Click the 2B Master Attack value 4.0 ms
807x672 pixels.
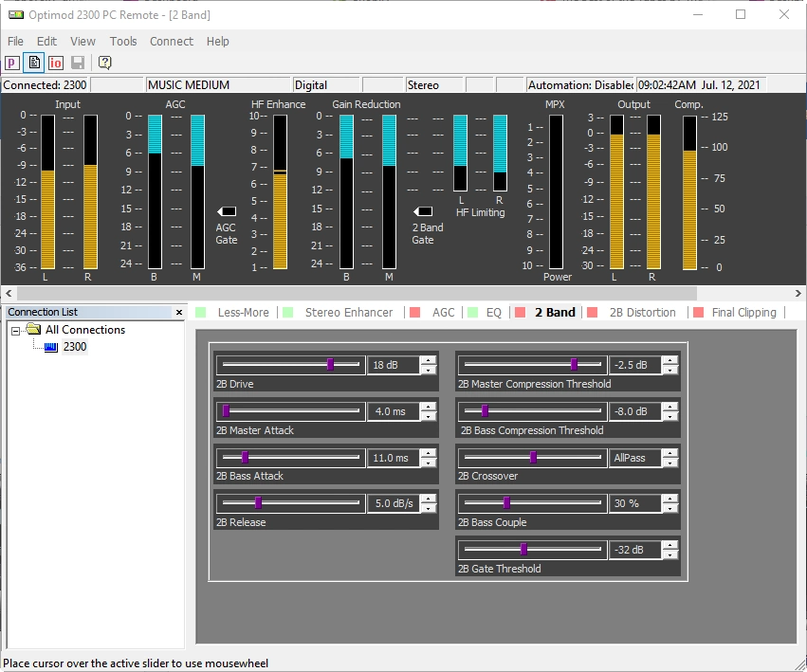pos(394,411)
